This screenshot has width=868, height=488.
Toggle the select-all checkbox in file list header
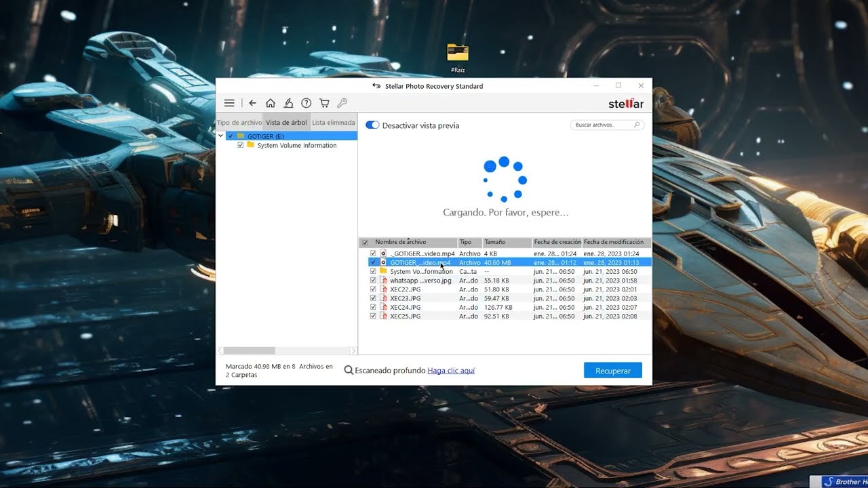pos(365,242)
